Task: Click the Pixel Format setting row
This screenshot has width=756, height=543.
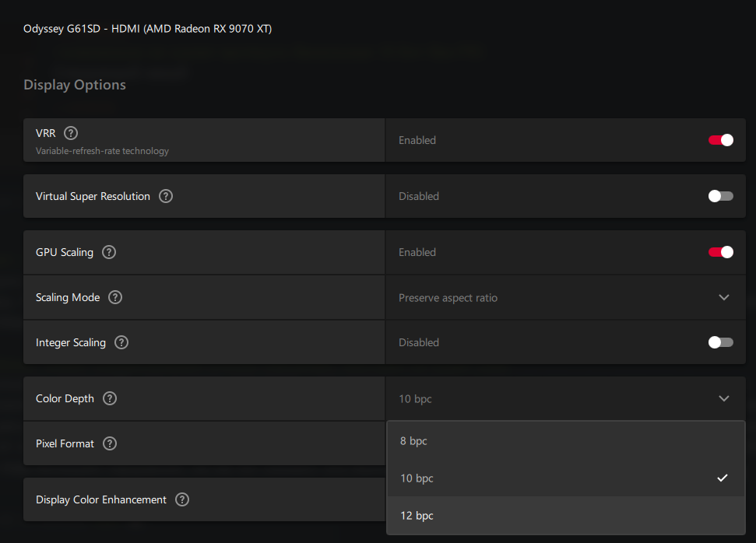Action: [x=204, y=443]
